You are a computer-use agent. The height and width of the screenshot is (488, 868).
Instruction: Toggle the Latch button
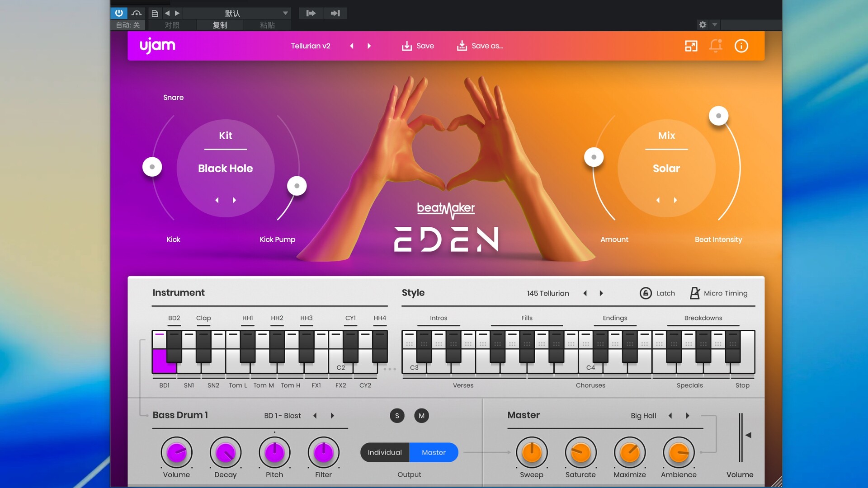[657, 293]
